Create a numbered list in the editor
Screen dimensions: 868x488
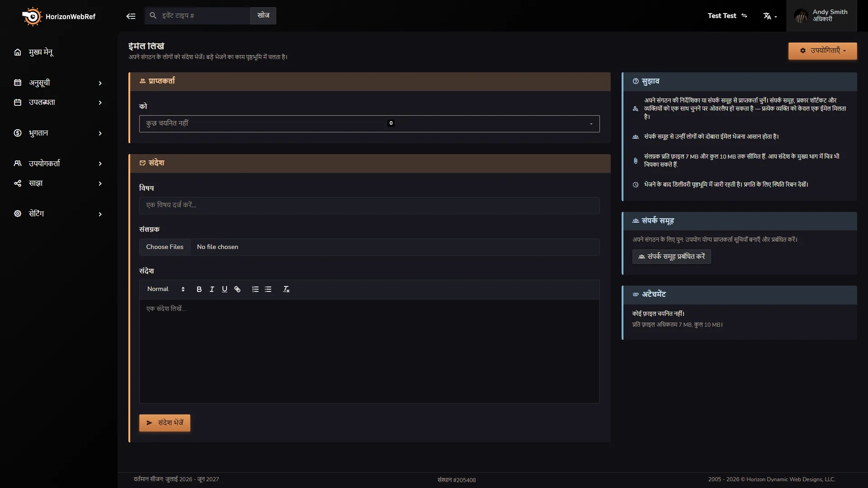255,289
